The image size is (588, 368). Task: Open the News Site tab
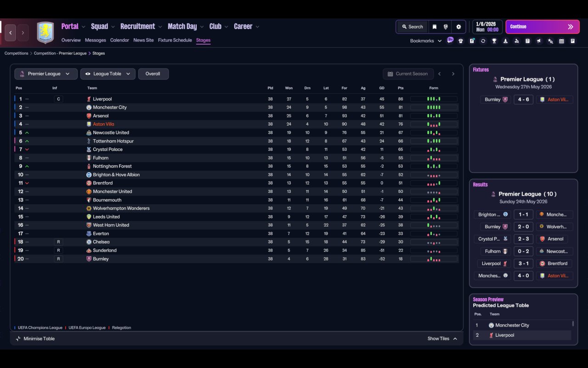[143, 40]
